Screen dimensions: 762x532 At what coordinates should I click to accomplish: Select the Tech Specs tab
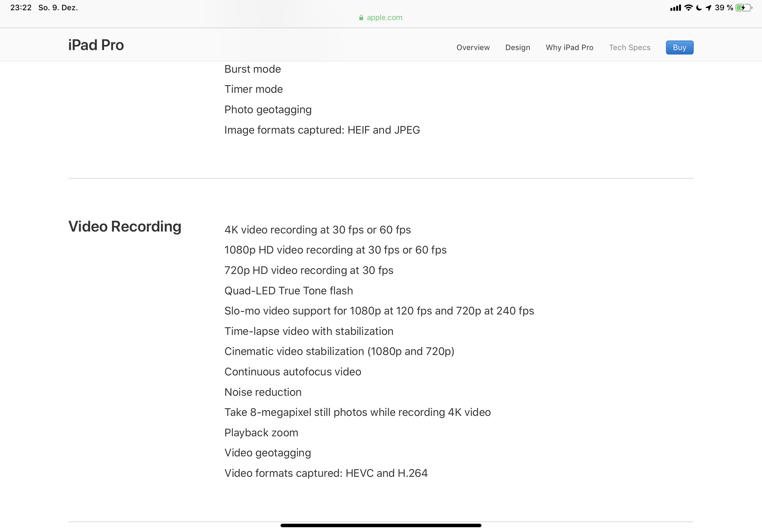pyautogui.click(x=630, y=48)
